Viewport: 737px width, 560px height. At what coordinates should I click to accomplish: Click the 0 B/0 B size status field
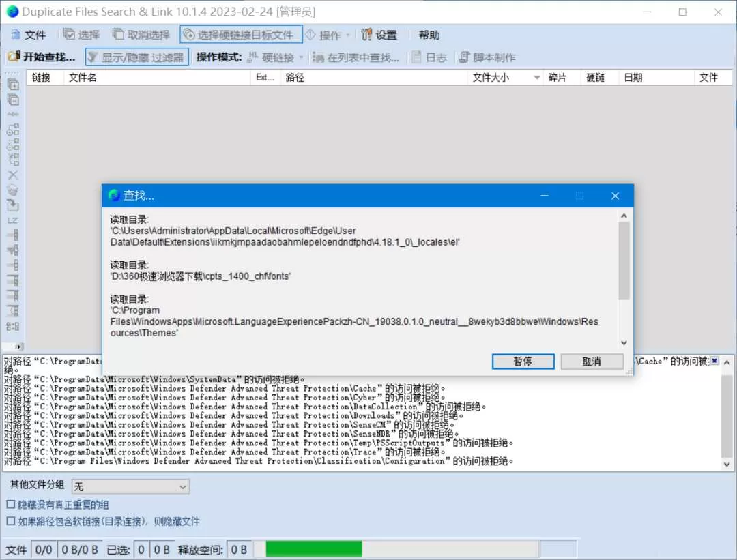pos(80,549)
